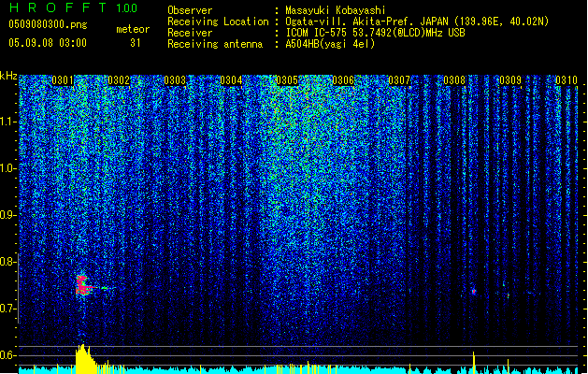Click the 0.6 kHz axis tick label
Image resolution: width=588 pixels, height=374 pixels.
click(8, 355)
